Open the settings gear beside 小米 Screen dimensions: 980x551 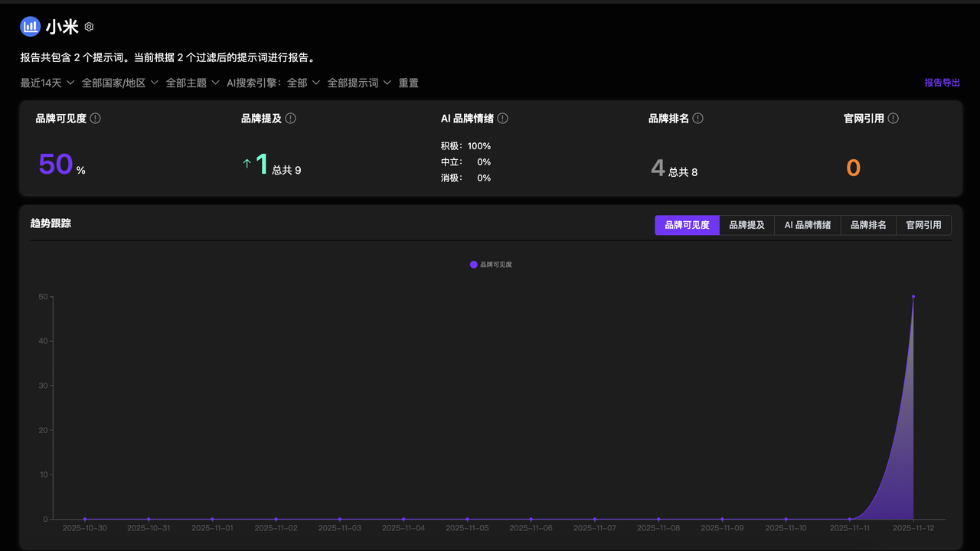88,26
